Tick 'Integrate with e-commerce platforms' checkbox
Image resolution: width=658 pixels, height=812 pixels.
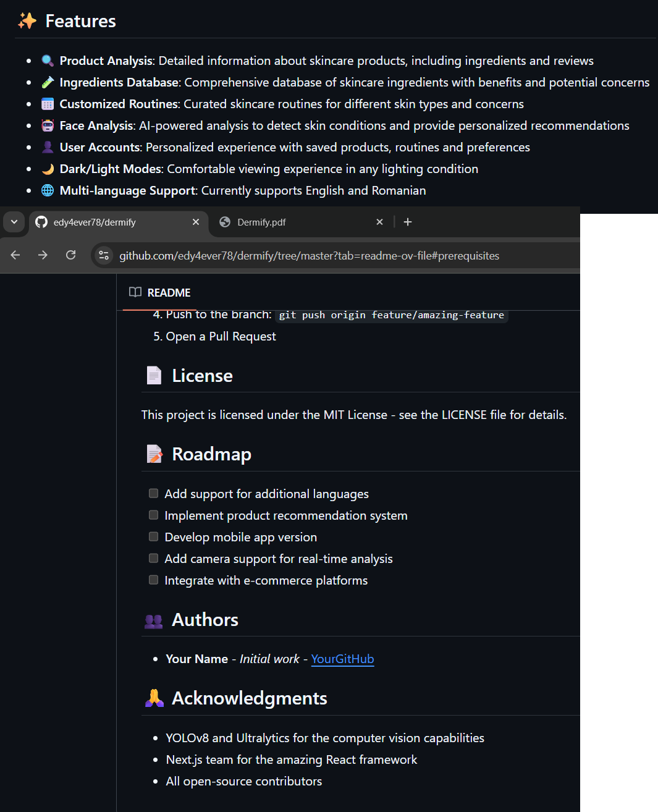153,580
